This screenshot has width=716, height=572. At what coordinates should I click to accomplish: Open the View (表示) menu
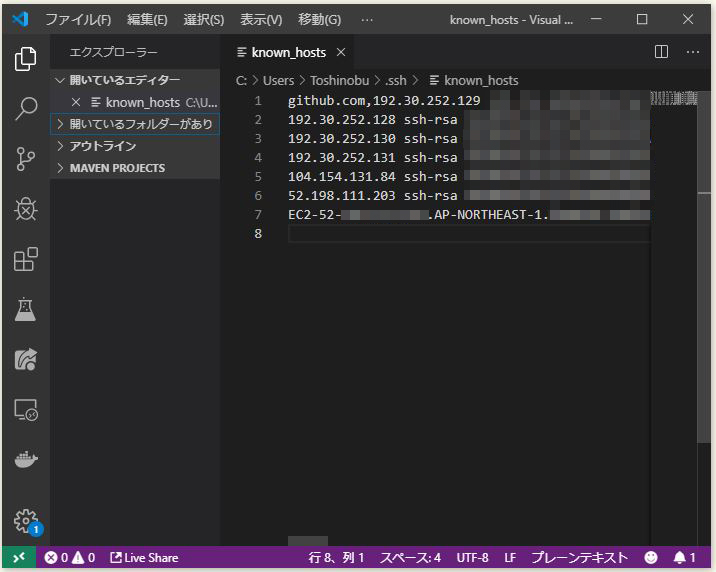tap(261, 20)
